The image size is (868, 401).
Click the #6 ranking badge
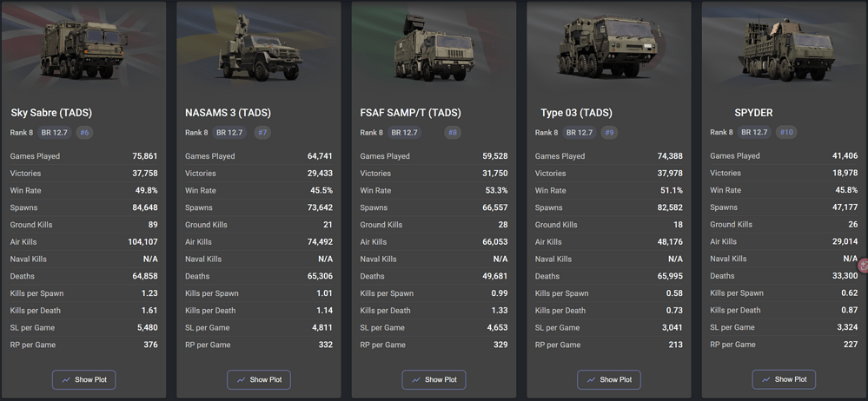[84, 133]
